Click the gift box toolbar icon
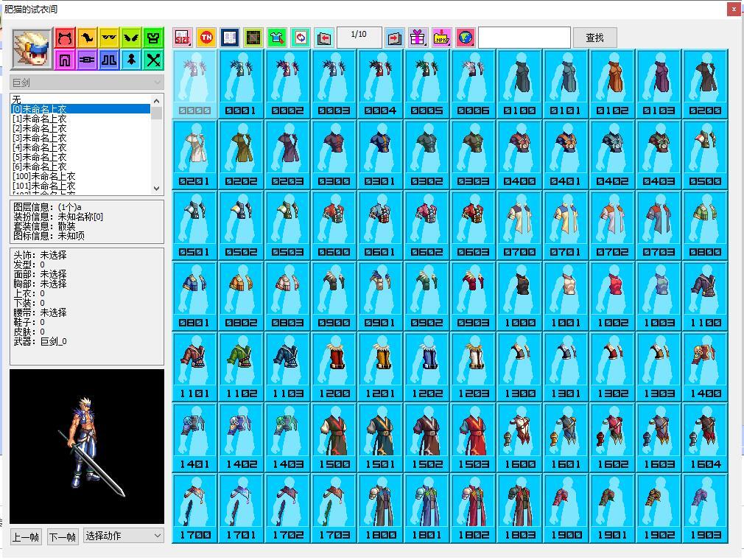Image resolution: width=744 pixels, height=560 pixels. [418, 38]
